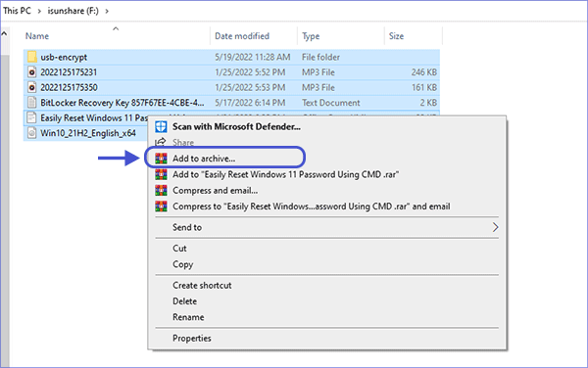Select the 2022125175231 file name
Viewport: 588px width, 368px height.
tap(69, 72)
